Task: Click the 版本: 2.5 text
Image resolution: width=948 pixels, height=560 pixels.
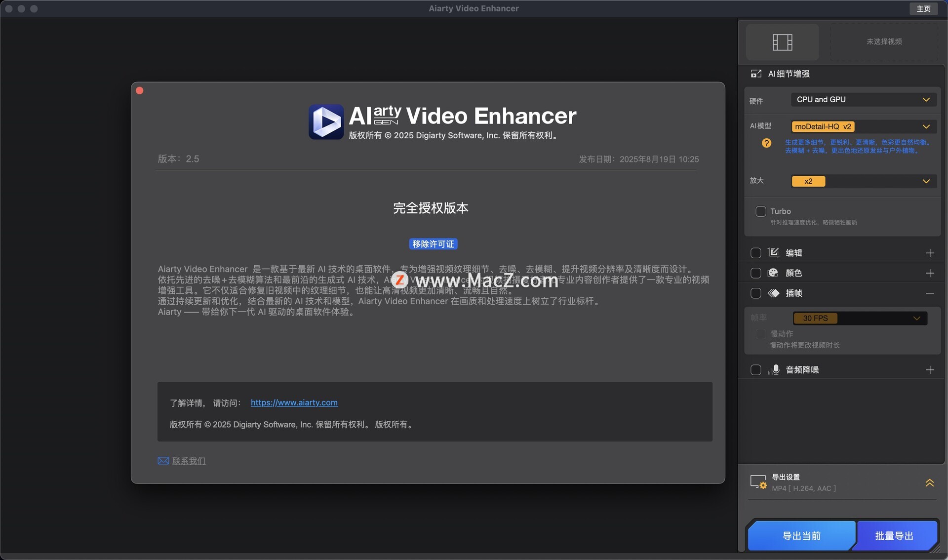Action: point(178,159)
